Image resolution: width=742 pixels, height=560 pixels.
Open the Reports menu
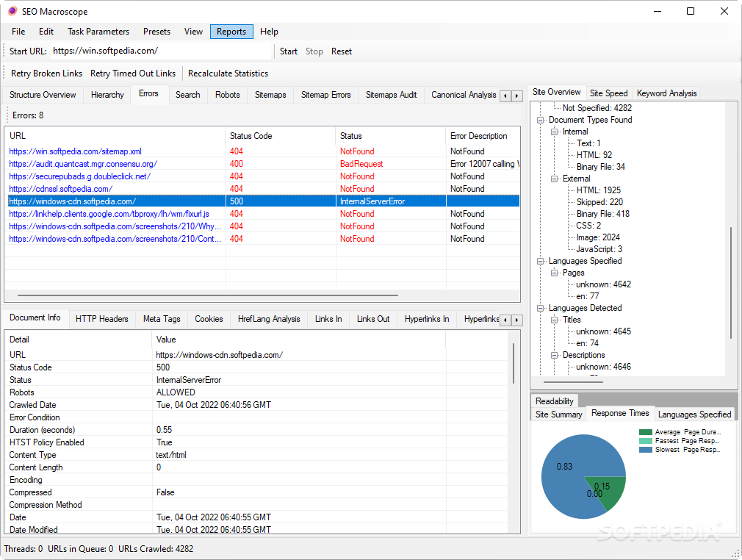point(231,32)
